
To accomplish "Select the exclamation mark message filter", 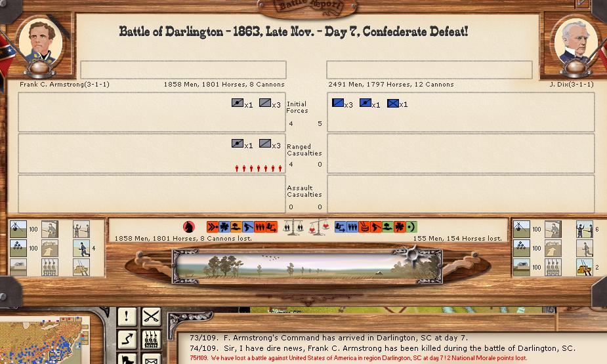I will click(x=127, y=317).
